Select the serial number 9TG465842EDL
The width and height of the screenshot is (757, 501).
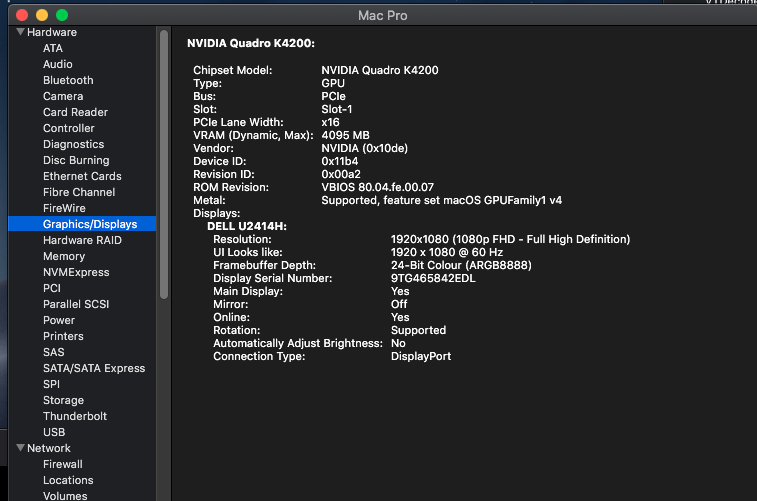point(433,278)
